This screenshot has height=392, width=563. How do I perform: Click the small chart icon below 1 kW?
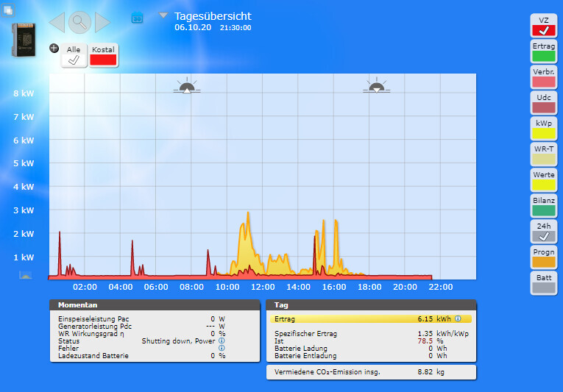tap(26, 275)
